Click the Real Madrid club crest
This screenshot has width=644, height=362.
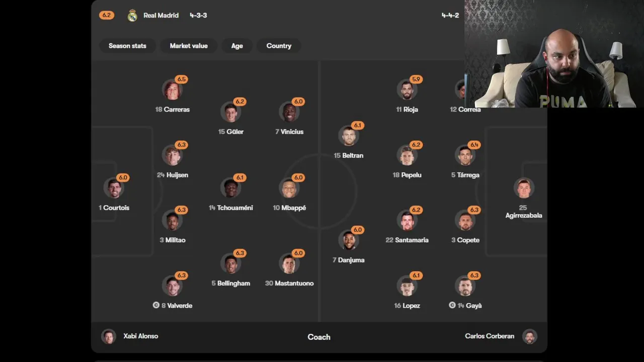pyautogui.click(x=132, y=16)
